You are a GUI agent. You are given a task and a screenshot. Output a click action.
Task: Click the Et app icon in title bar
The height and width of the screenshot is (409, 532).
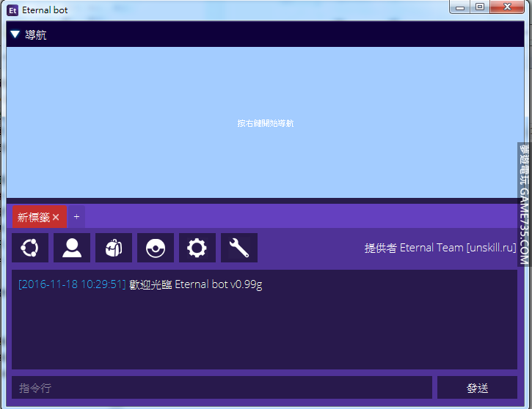click(x=12, y=10)
